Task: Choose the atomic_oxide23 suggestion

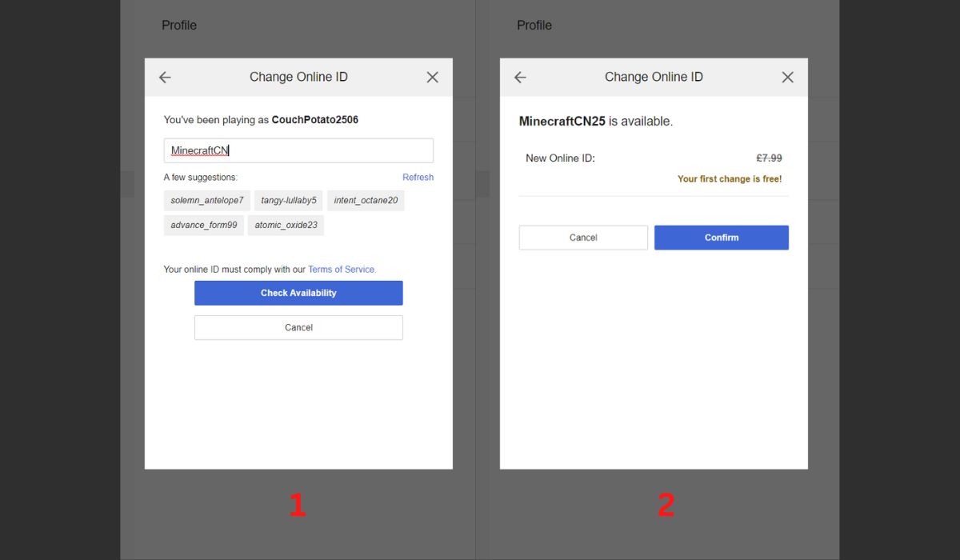Action: [x=286, y=226]
